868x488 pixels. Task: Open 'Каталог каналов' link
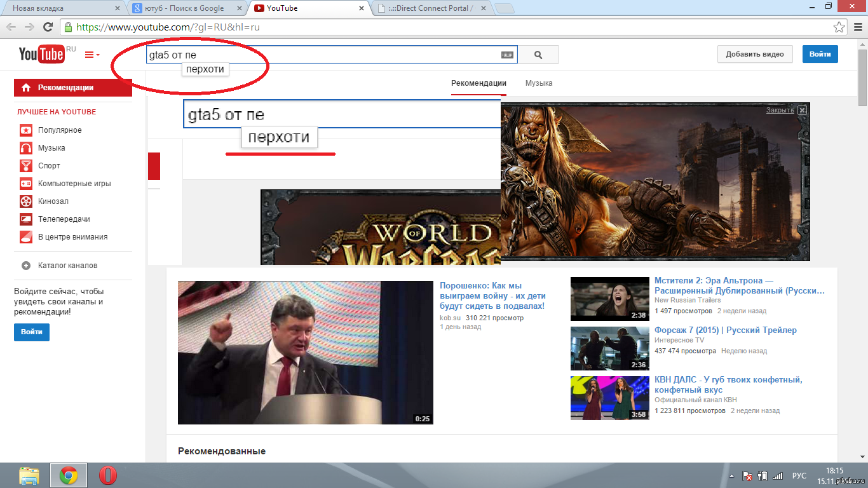coord(67,266)
